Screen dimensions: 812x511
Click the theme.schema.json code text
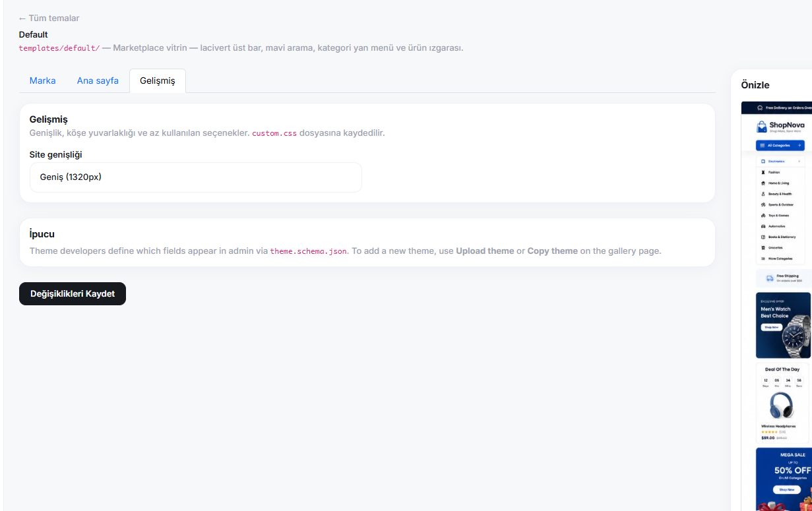click(x=309, y=251)
